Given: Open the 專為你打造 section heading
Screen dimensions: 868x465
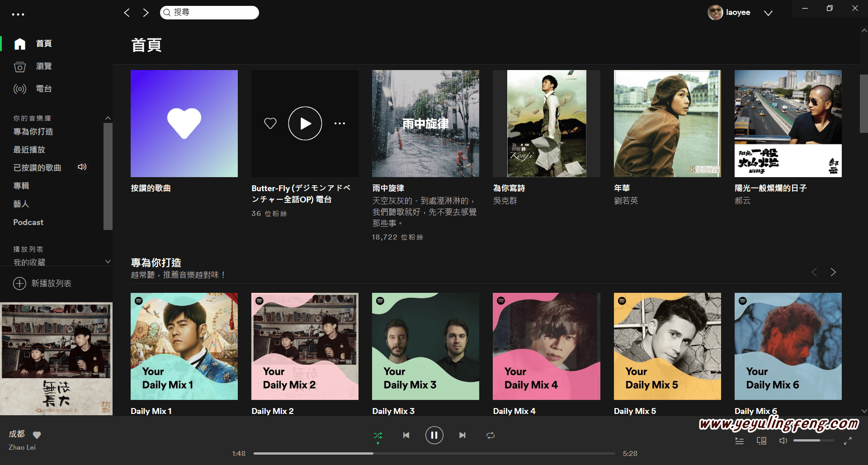Looking at the screenshot, I should tap(156, 263).
